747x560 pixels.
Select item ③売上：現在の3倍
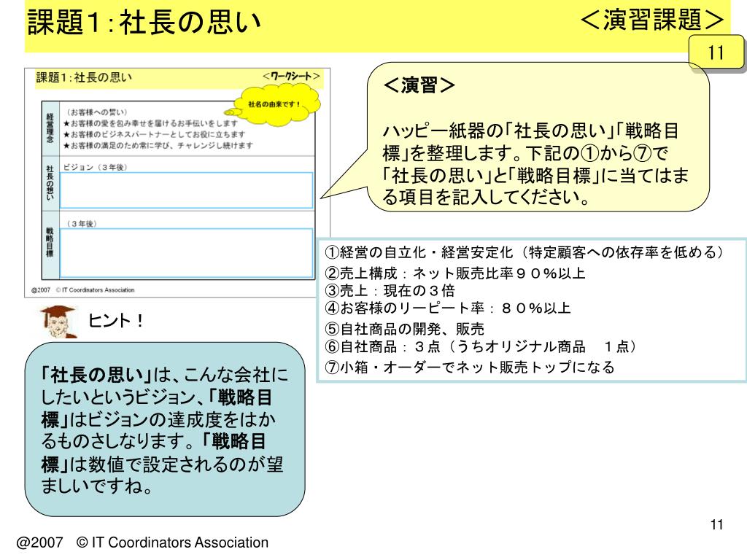click(x=390, y=290)
